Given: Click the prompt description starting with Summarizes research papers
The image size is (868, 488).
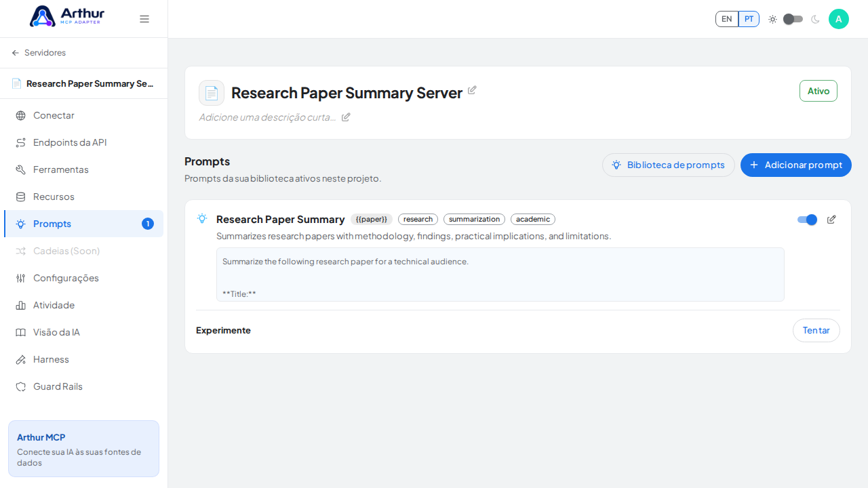Looking at the screenshot, I should click(414, 237).
